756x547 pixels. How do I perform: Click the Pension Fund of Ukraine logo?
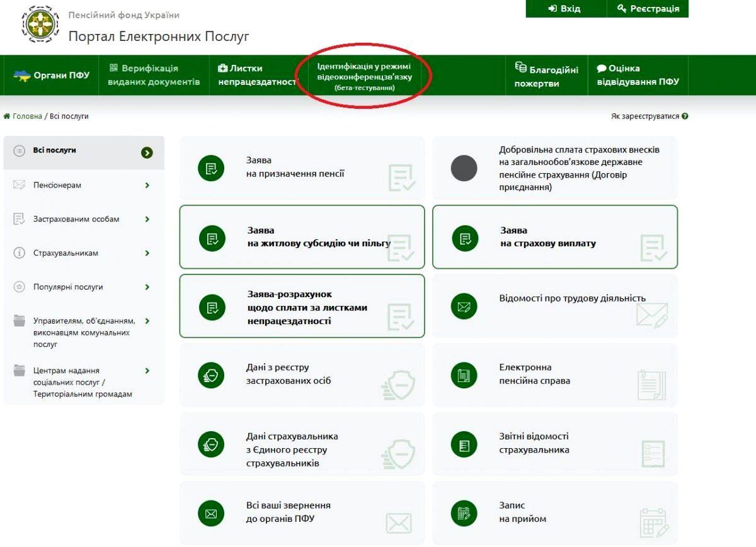click(x=40, y=24)
